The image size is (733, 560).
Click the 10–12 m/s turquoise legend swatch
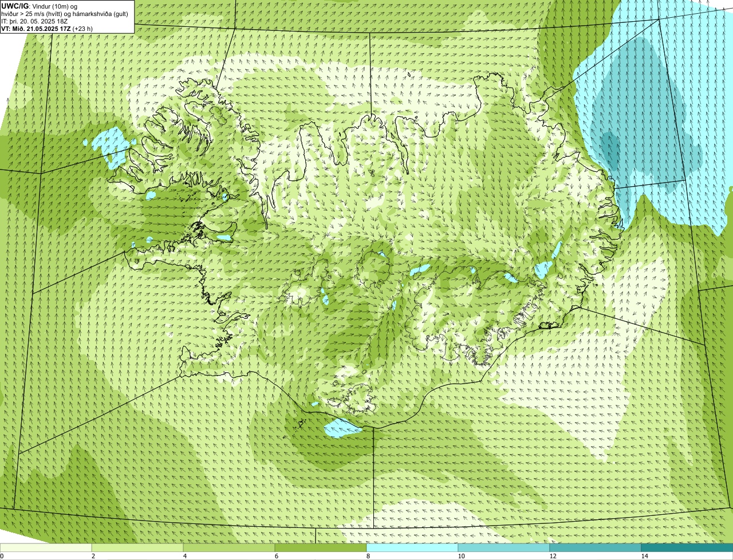[x=504, y=547]
